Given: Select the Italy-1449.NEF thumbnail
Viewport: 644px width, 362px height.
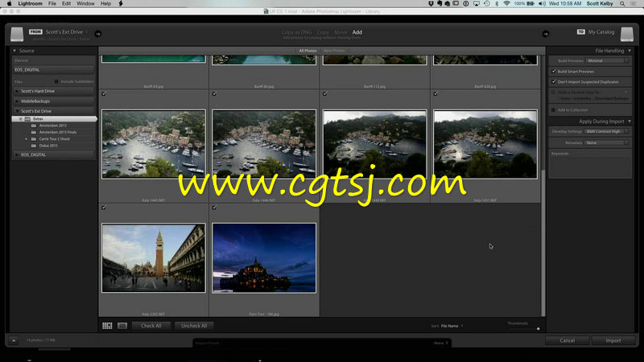Looking at the screenshot, I should [374, 144].
